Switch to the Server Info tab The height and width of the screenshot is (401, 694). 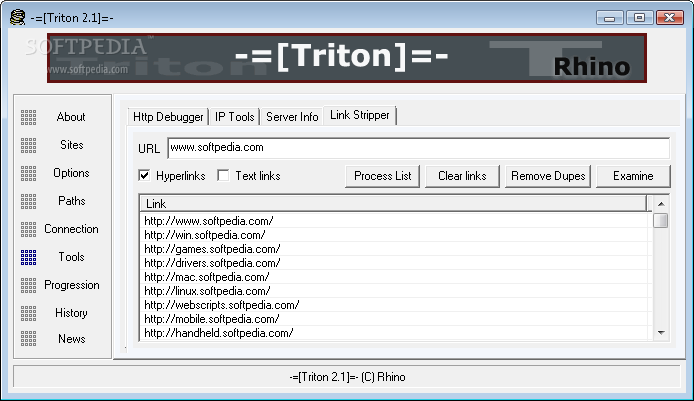click(292, 117)
